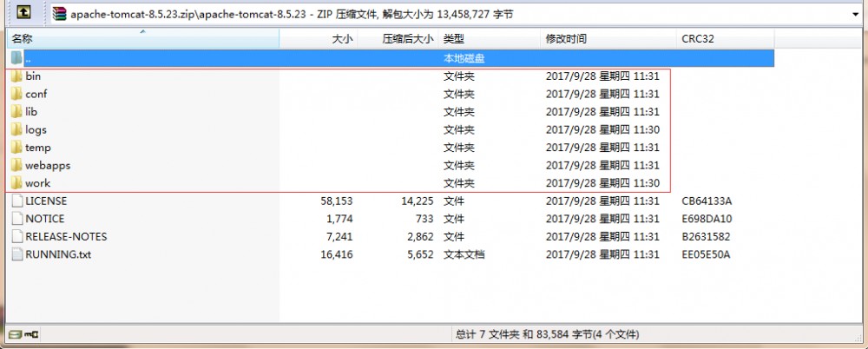Click the conf folder name
This screenshot has height=349, width=868.
click(x=36, y=94)
